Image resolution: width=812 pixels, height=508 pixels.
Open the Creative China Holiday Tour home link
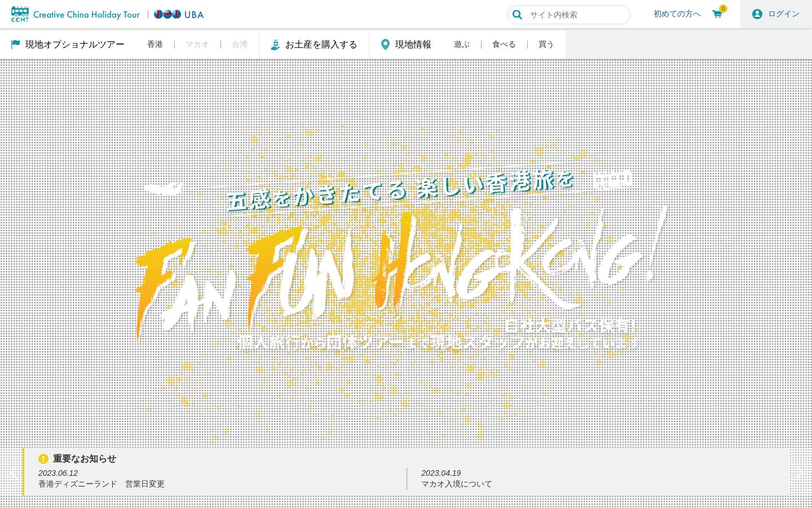pyautogui.click(x=86, y=15)
